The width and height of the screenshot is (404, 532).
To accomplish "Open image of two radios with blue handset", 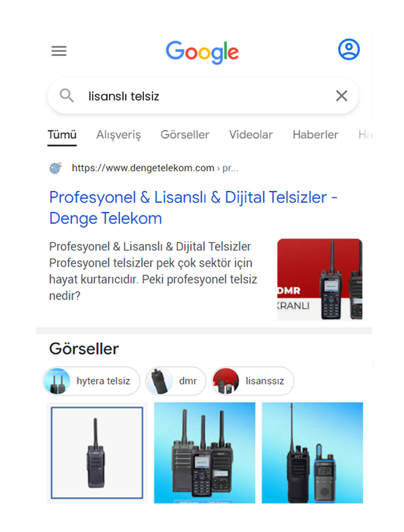I will point(312,453).
